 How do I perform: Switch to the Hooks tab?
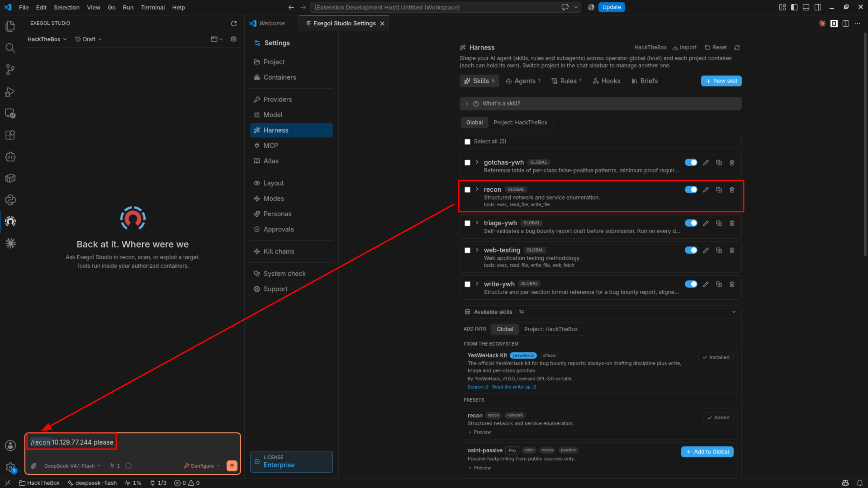(607, 81)
